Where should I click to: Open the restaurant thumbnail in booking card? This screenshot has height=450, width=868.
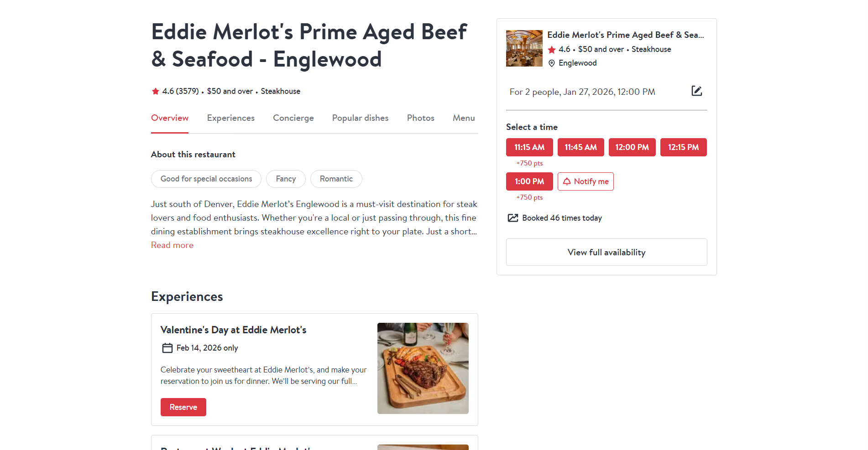coord(524,48)
